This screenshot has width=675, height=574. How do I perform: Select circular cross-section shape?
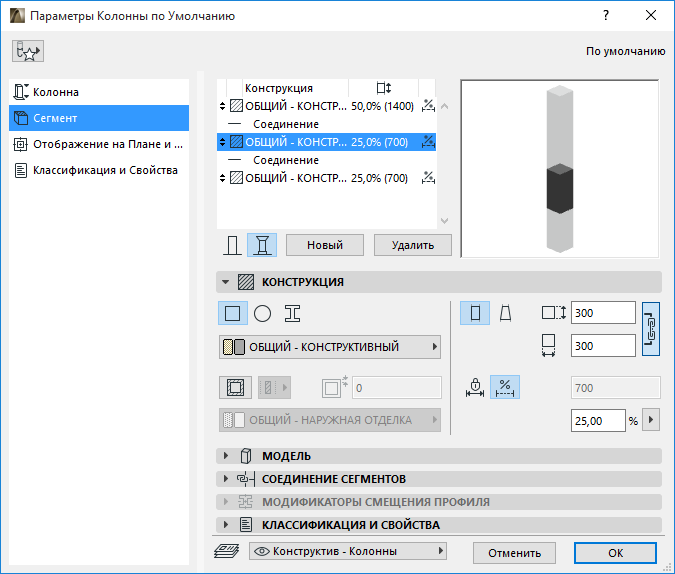263,313
